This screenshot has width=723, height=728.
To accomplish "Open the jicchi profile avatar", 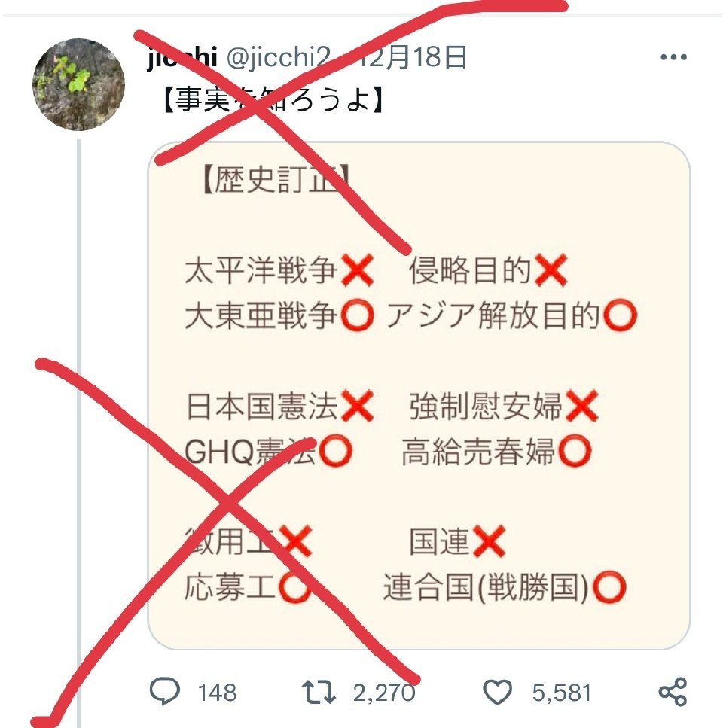I will (x=78, y=84).
